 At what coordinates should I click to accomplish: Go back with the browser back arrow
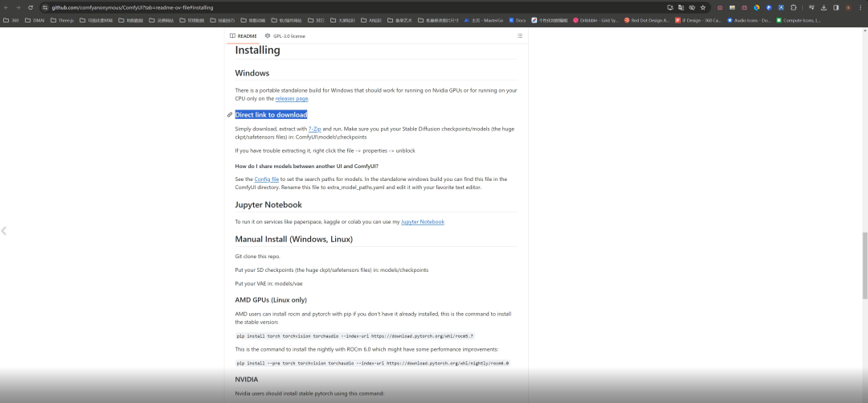[x=6, y=8]
